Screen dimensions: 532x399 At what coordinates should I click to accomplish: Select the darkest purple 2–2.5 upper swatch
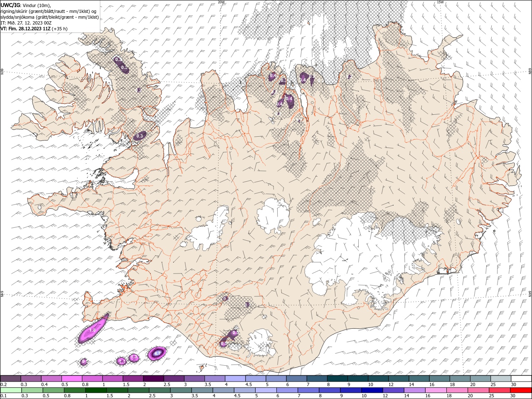[x=153, y=379]
